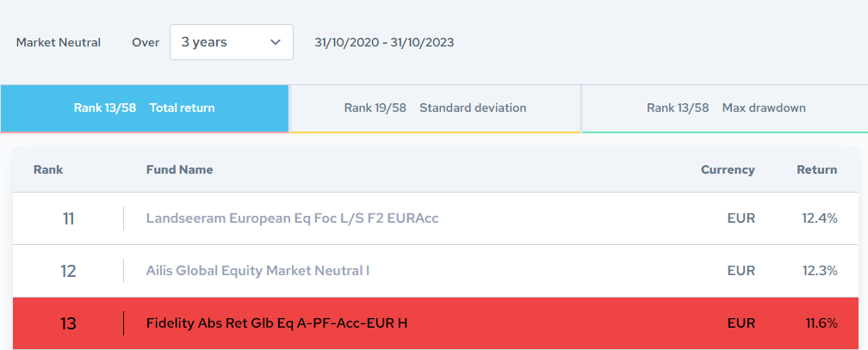Screen dimensions: 868x350
Task: Click the Return column header
Action: click(816, 169)
